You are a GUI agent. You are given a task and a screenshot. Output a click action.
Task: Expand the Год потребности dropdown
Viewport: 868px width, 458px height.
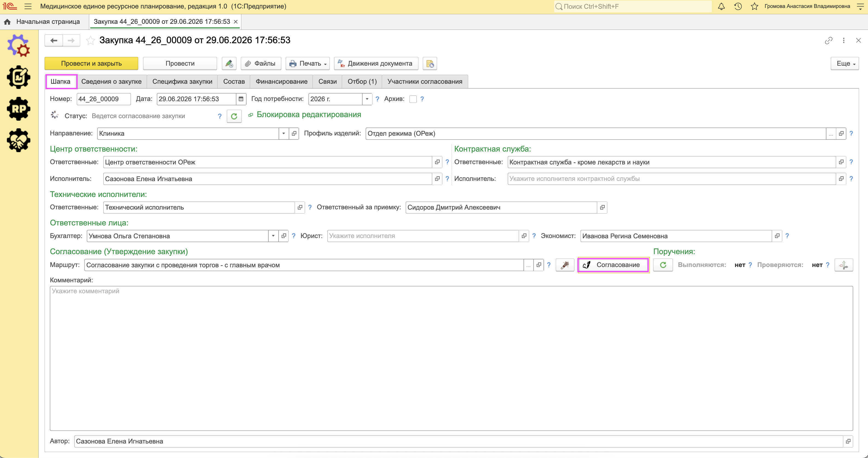coord(367,99)
